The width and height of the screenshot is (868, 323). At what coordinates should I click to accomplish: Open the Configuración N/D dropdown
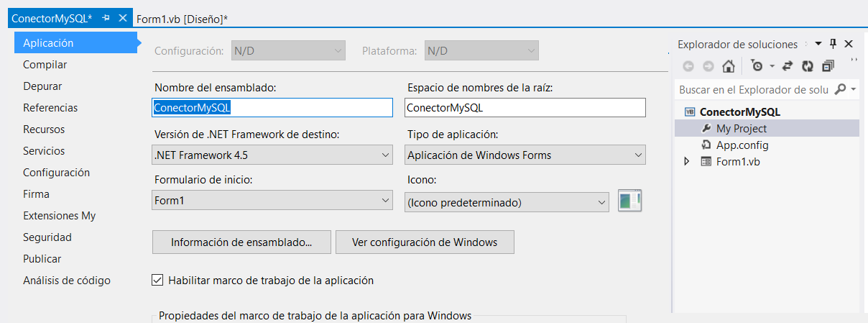point(288,51)
